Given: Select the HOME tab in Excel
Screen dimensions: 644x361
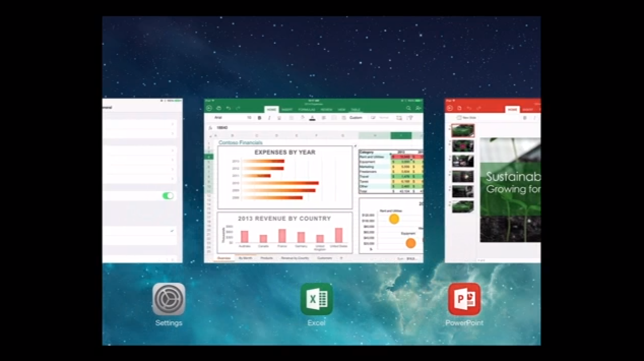Looking at the screenshot, I should point(272,109).
